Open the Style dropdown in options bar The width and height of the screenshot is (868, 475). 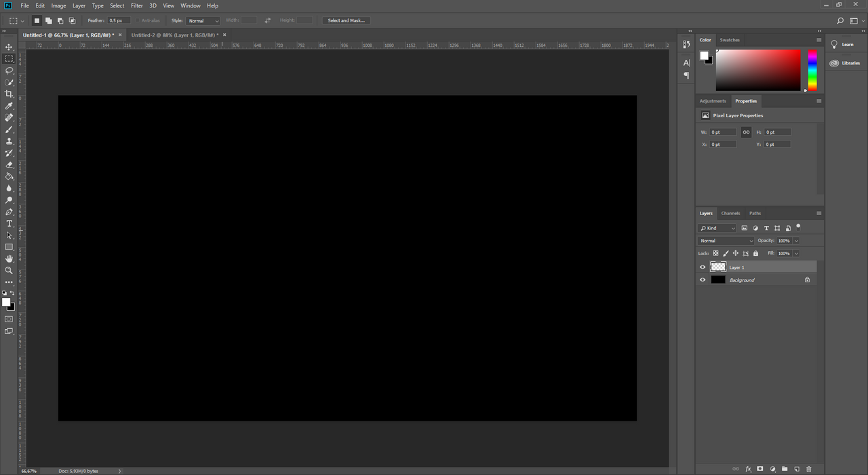click(203, 20)
